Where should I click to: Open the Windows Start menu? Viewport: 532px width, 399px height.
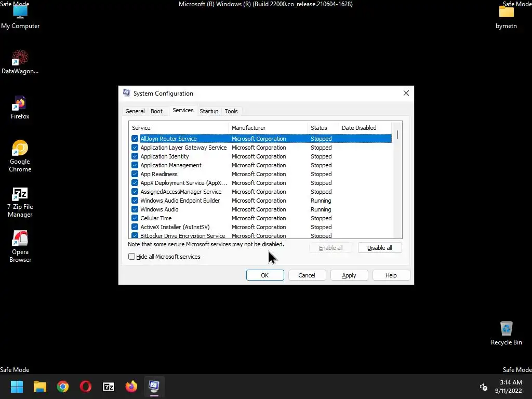click(17, 387)
